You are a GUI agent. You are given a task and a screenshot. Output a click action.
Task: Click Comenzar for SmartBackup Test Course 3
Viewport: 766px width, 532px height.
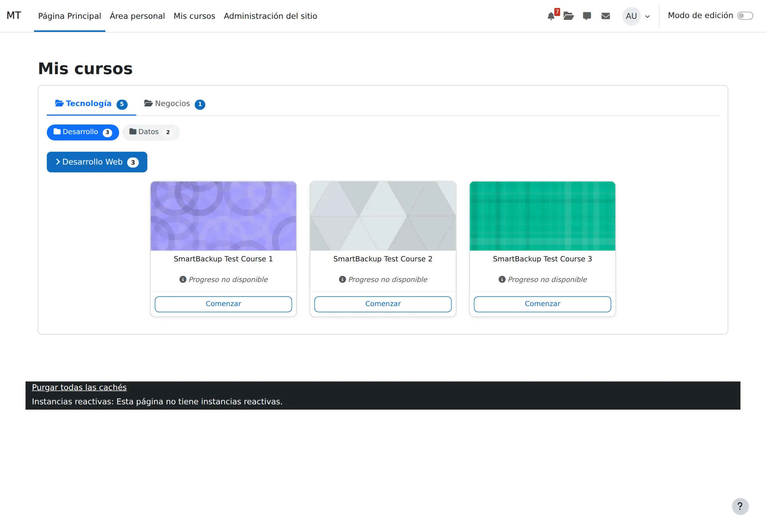543,304
